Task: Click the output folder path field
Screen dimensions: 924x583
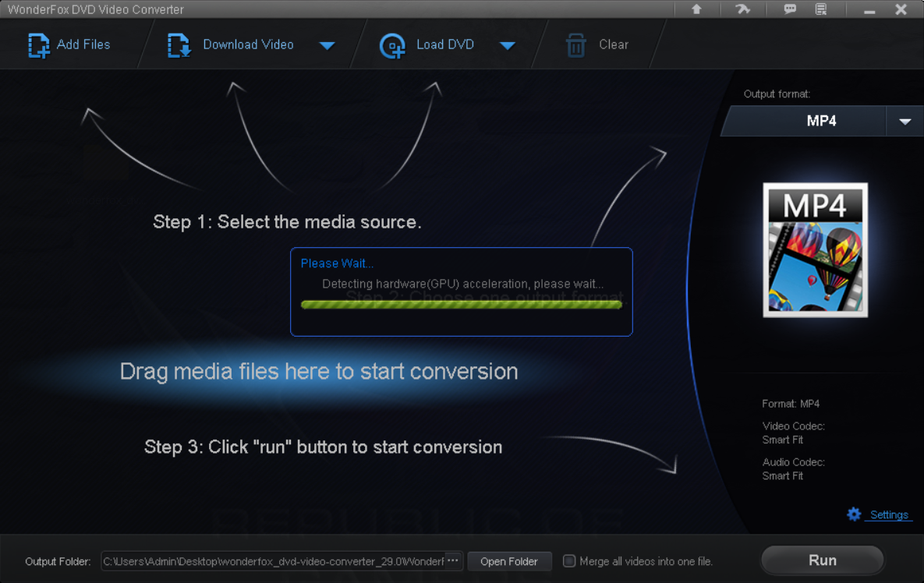Action: (274, 561)
